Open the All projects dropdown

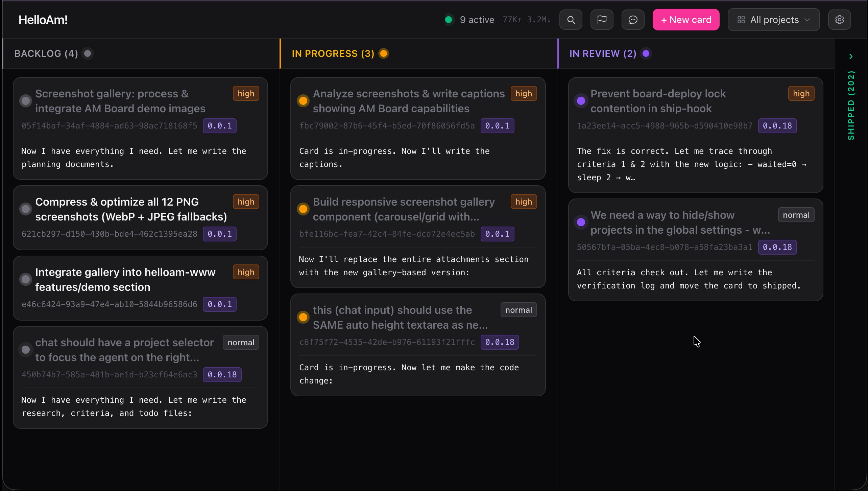coord(773,20)
